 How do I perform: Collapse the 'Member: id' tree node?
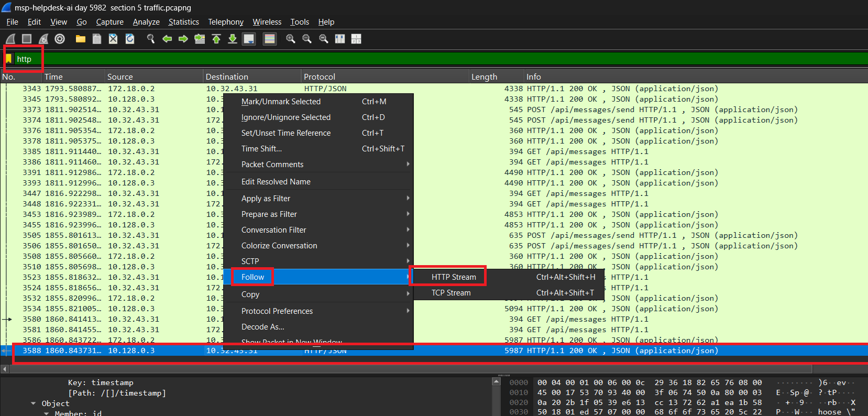coord(46,413)
